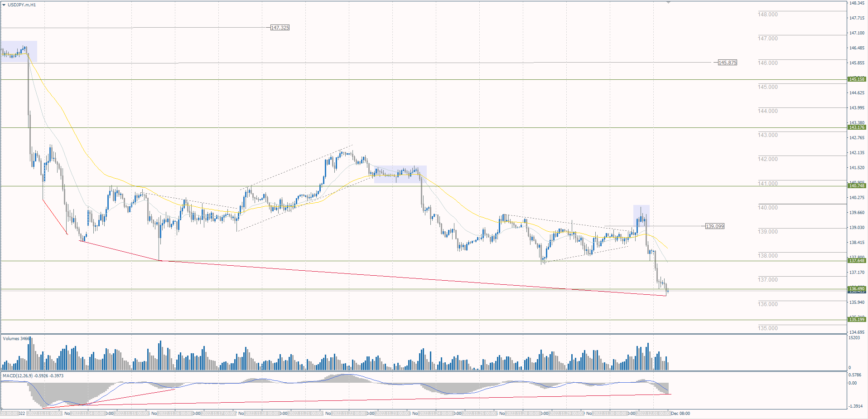This screenshot has width=868, height=419.
Task: Click the 147.000 round level label
Action: point(767,39)
